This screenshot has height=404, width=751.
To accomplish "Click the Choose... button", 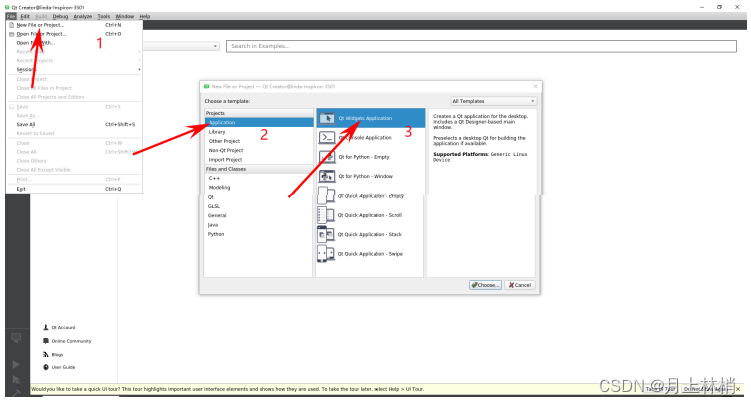I will pos(485,285).
